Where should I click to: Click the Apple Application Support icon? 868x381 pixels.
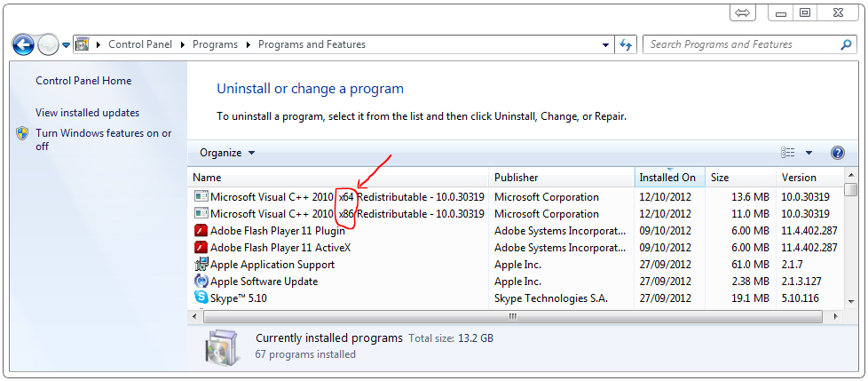pos(201,264)
